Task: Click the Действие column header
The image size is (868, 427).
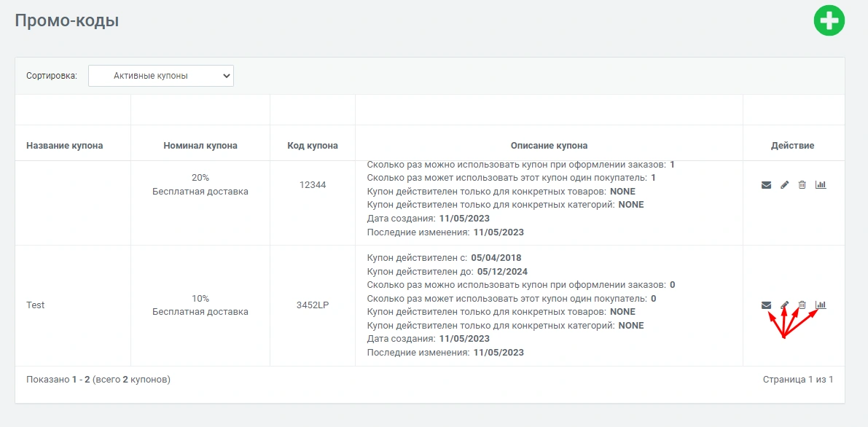Action: pos(792,146)
